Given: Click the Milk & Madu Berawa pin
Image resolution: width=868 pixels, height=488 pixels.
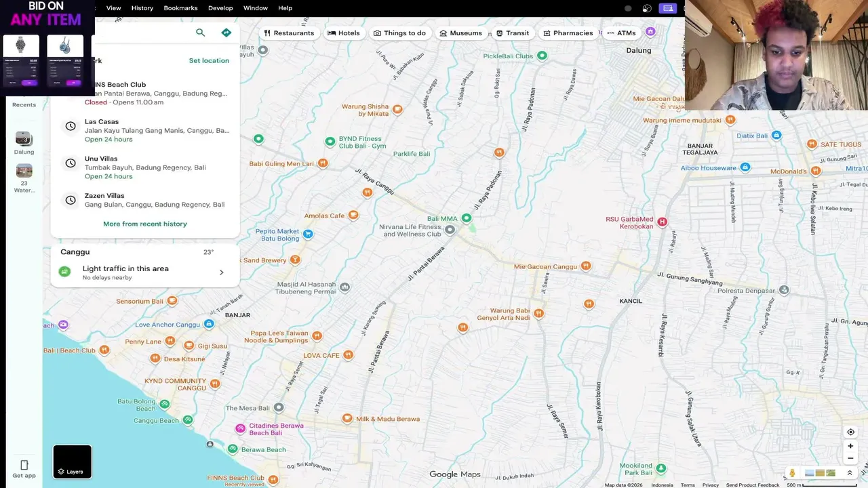Looking at the screenshot, I should tap(347, 418).
